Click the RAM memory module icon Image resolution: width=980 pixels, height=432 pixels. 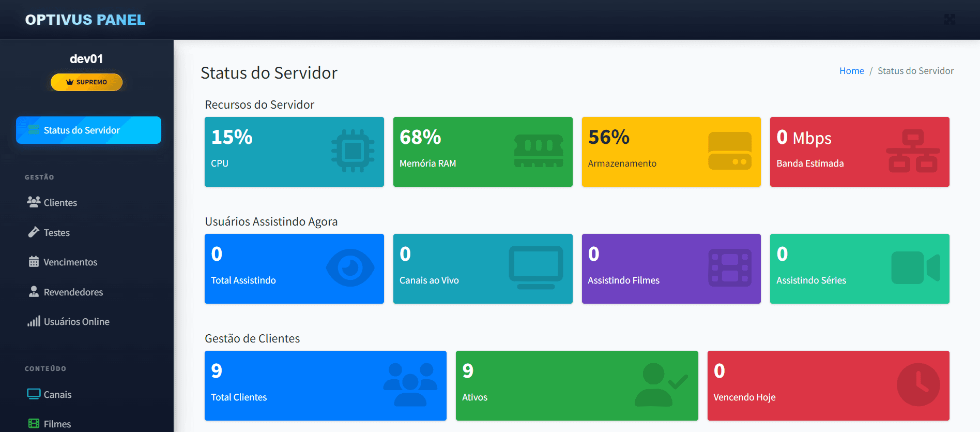539,151
